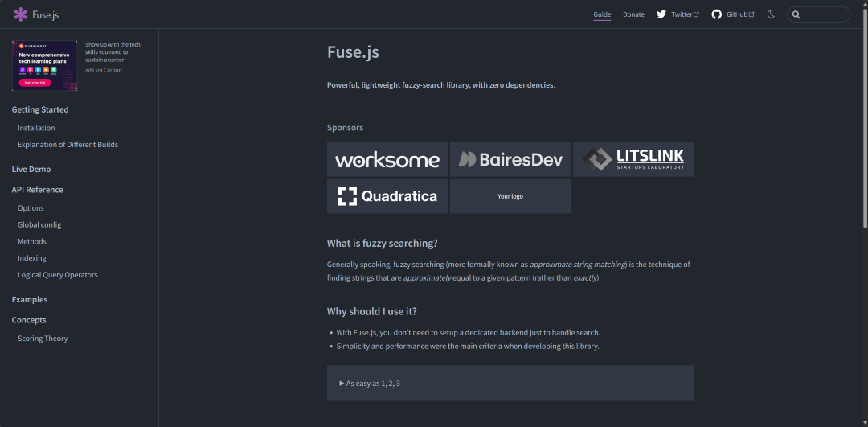
Task: Click the Twitter bird icon
Action: tap(661, 14)
